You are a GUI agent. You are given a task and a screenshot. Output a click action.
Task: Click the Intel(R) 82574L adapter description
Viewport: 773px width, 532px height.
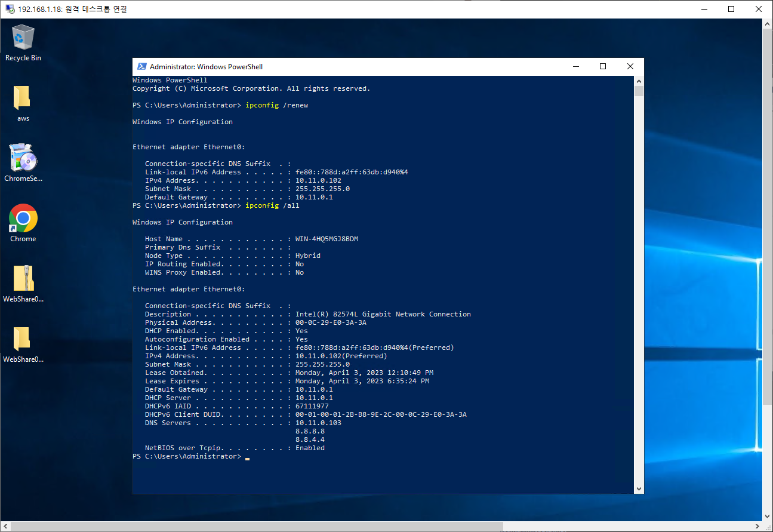pyautogui.click(x=383, y=314)
